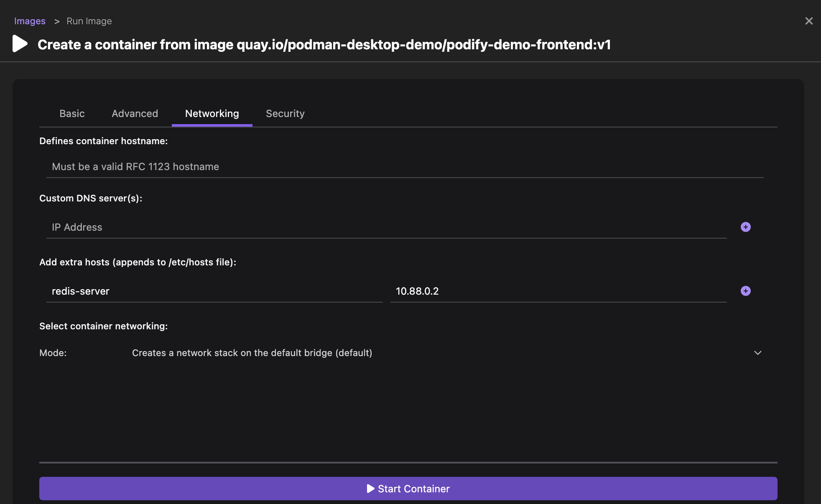Click the 'Create a container from image' title

tap(324, 45)
